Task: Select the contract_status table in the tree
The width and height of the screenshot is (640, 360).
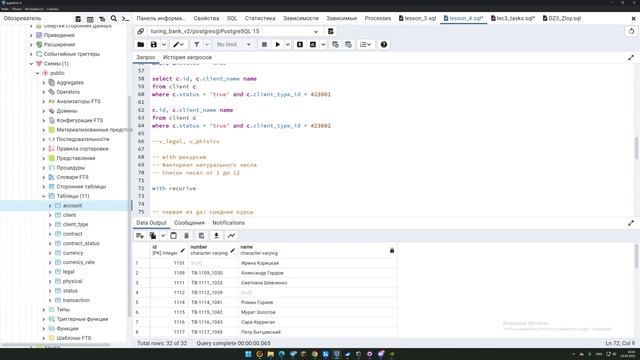Action: (x=81, y=244)
